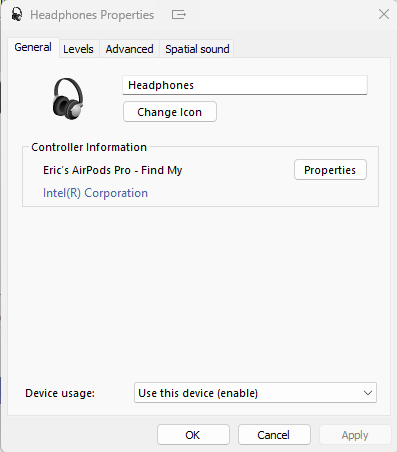Open the Use this device (enable) combo box
Image resolution: width=397 pixels, height=452 pixels.
255,393
